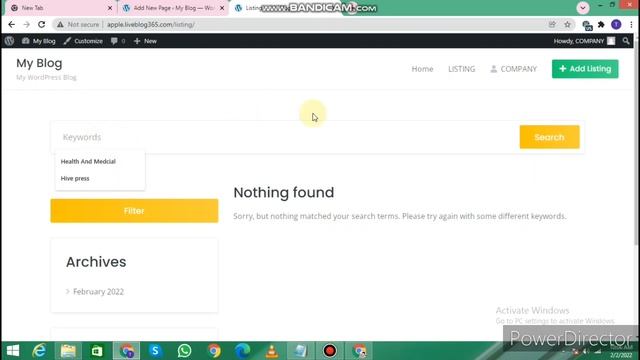Image resolution: width=640 pixels, height=360 pixels.
Task: Click the yellow Search button
Action: point(549,137)
